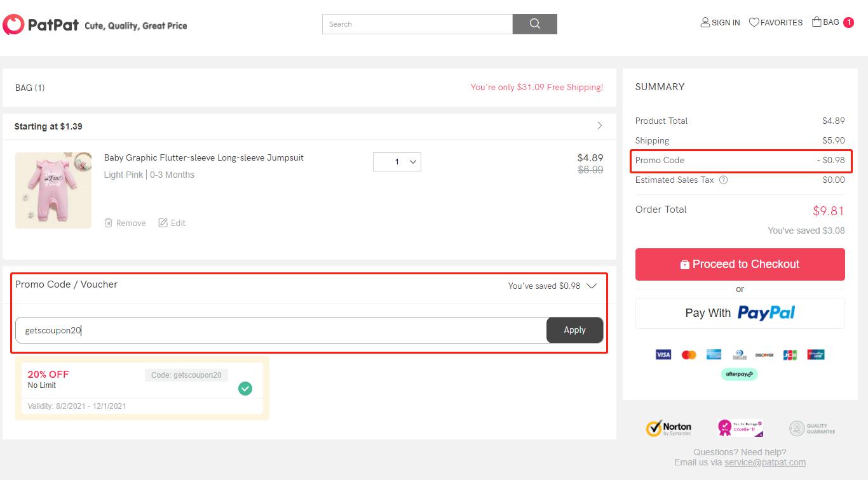
Task: Focus the promo code input field
Action: pyautogui.click(x=281, y=330)
